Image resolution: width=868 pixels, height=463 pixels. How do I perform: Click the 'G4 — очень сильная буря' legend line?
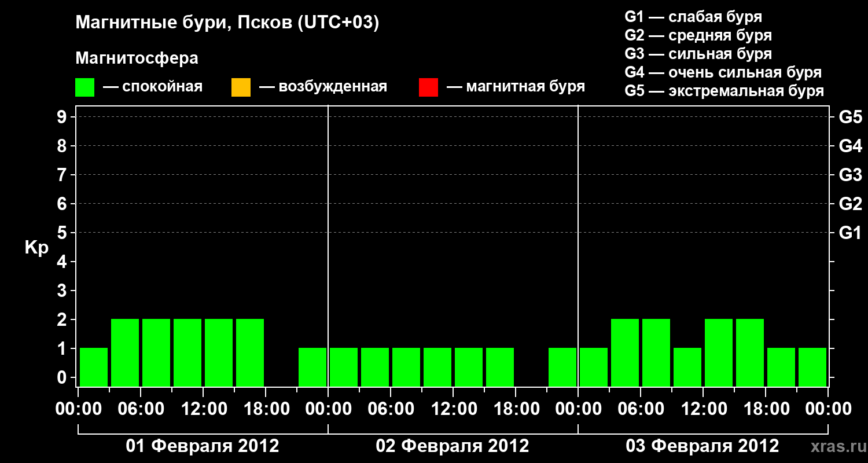pyautogui.click(x=723, y=72)
